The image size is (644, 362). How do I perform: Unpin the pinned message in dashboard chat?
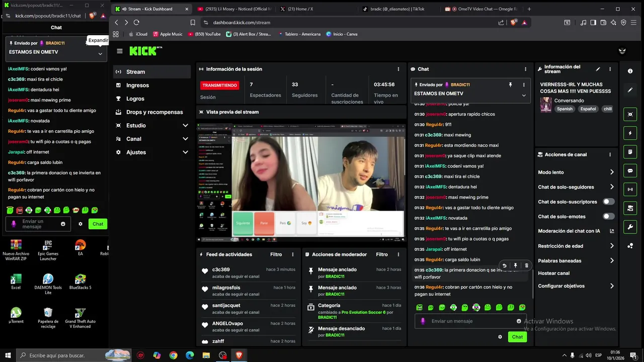tap(510, 85)
